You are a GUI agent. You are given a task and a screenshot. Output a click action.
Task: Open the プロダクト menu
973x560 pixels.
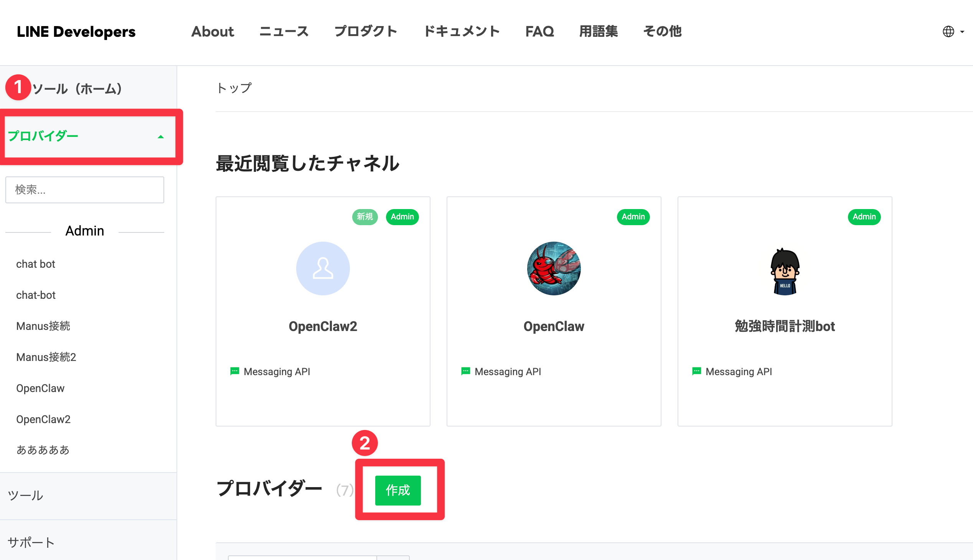(x=366, y=31)
